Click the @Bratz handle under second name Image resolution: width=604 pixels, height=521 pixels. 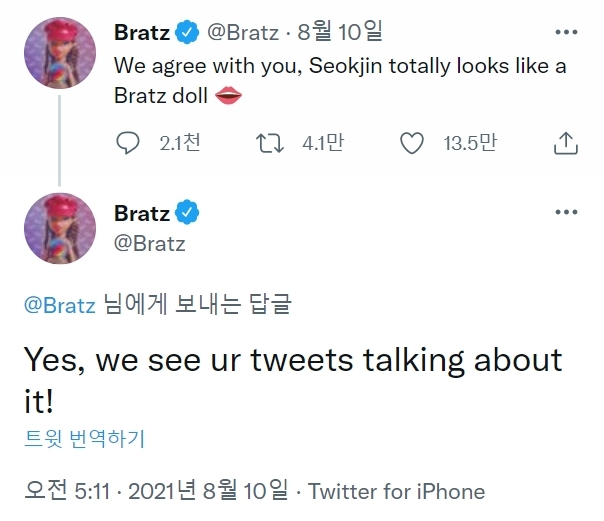pyautogui.click(x=151, y=242)
